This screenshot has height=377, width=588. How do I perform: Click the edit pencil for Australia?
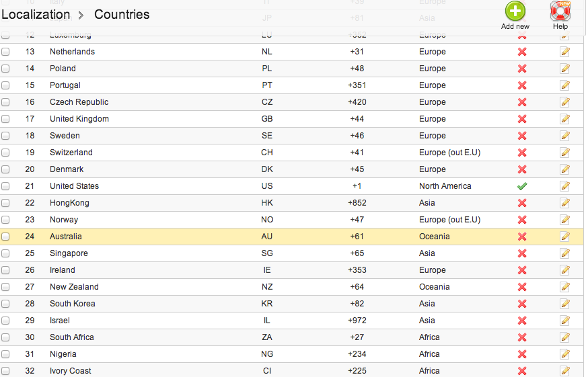[x=564, y=237]
